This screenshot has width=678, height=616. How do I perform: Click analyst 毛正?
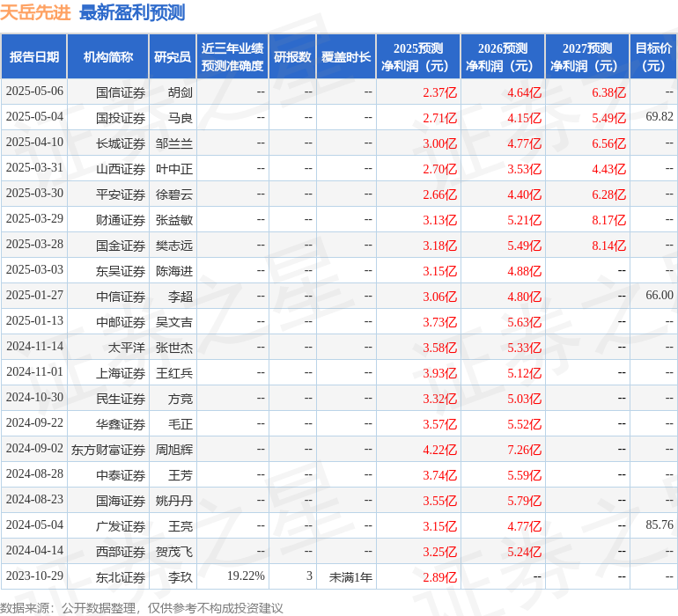(x=180, y=424)
